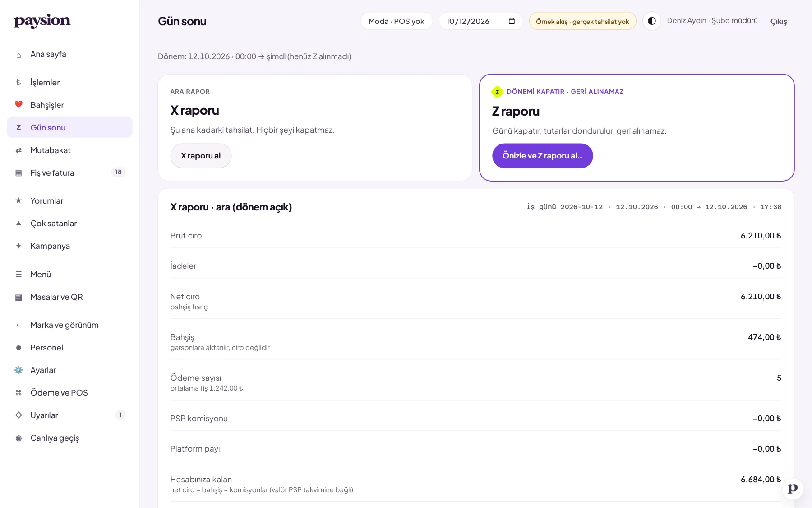Image resolution: width=812 pixels, height=508 pixels.
Task: Click the user label Deniz Aydın · Şube müdürü
Action: tap(712, 20)
